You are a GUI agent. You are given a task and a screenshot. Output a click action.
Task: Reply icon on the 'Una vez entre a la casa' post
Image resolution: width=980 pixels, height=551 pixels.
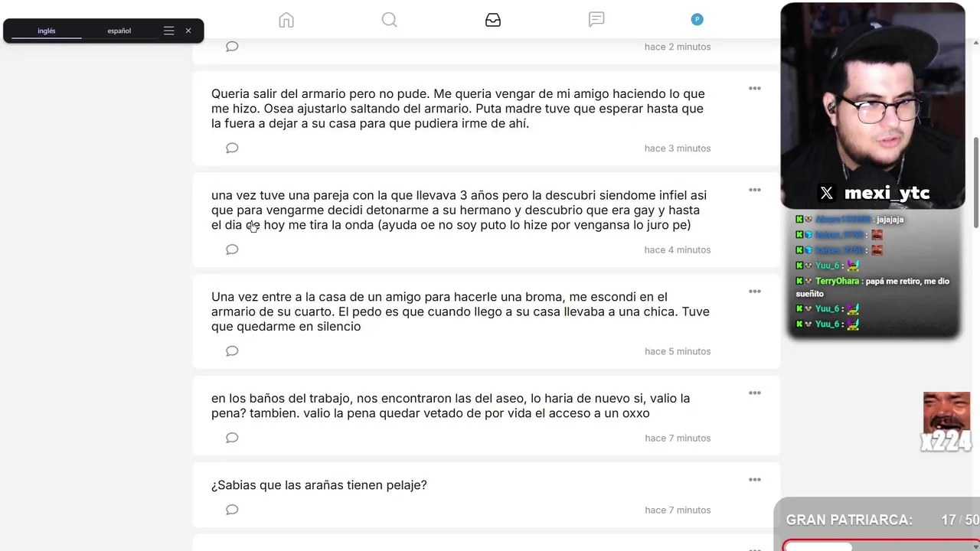coord(232,351)
